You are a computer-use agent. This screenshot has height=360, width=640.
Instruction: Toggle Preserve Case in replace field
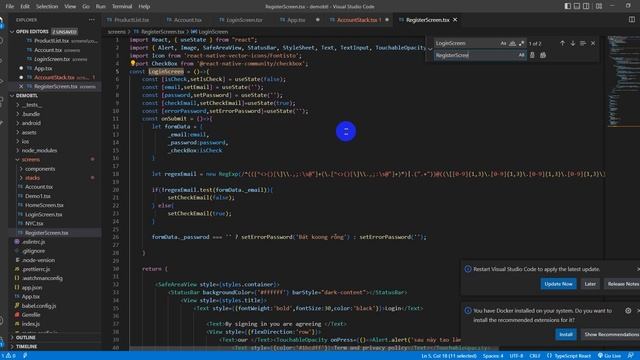(x=521, y=55)
